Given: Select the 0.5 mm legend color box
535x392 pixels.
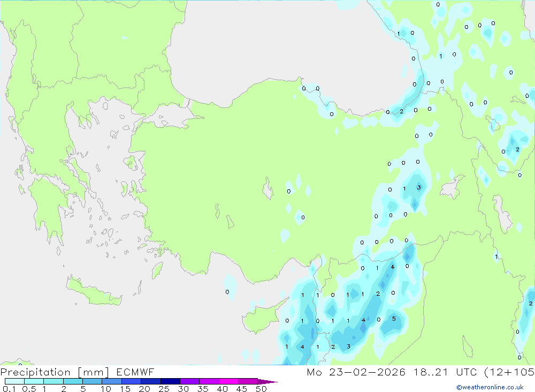Looking at the screenshot, I should (34, 381).
